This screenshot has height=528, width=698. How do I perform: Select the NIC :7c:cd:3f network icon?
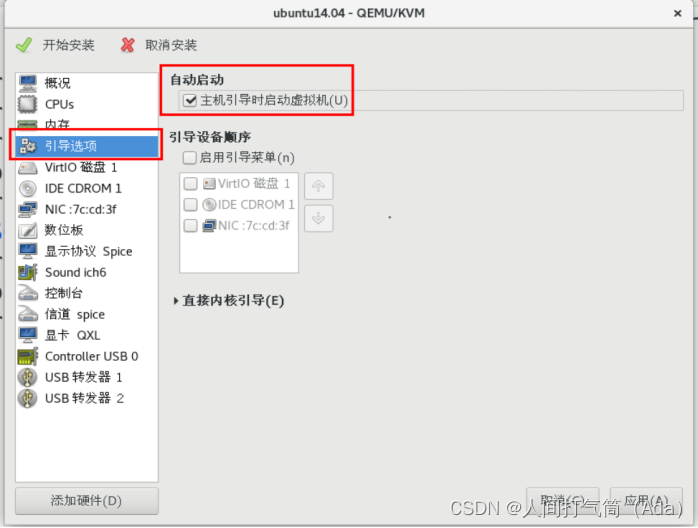click(28, 209)
